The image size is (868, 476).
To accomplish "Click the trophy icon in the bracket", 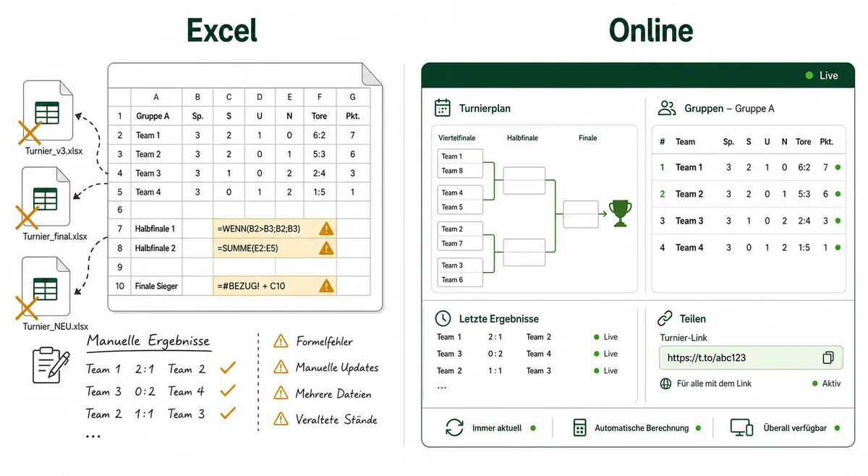I will point(620,213).
